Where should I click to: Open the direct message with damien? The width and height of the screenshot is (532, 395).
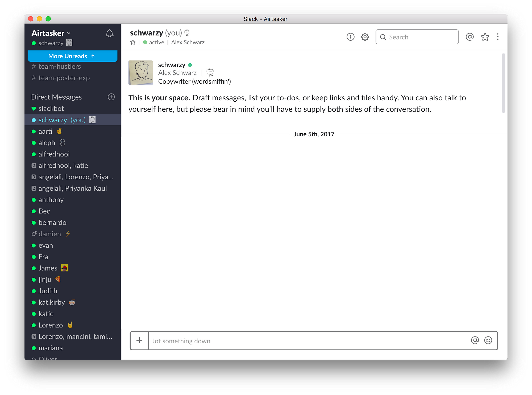73,234
